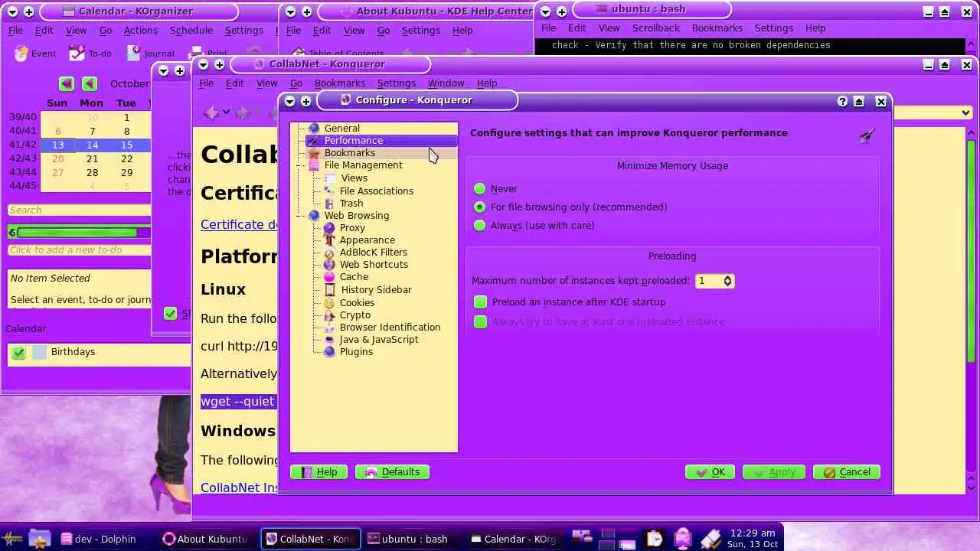Screen dimensions: 980x551
Task: Adjust the preloaded instances spin box arrows
Action: [727, 281]
